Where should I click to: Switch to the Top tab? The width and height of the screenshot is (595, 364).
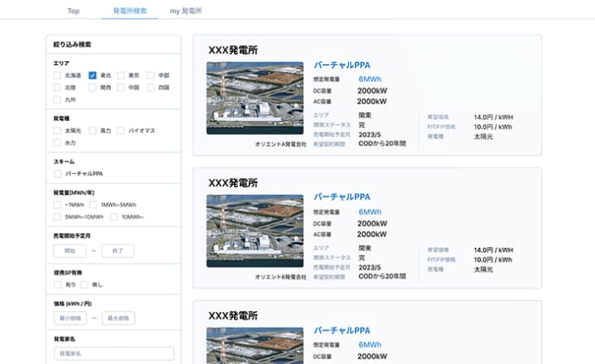click(73, 11)
